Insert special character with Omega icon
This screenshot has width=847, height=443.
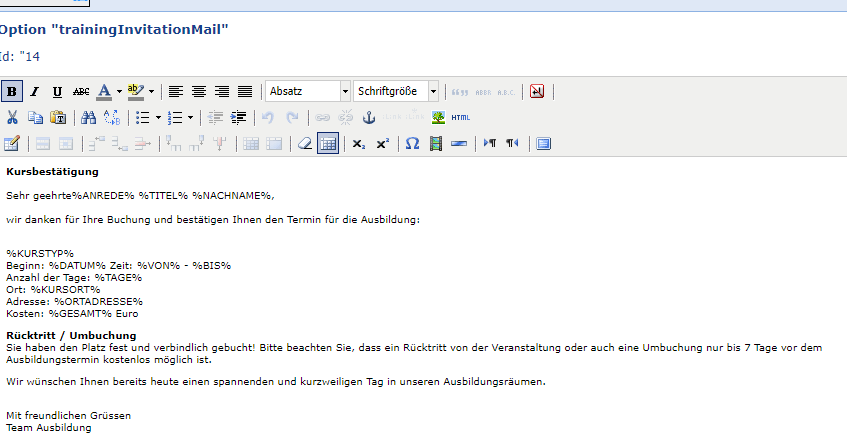click(x=412, y=143)
